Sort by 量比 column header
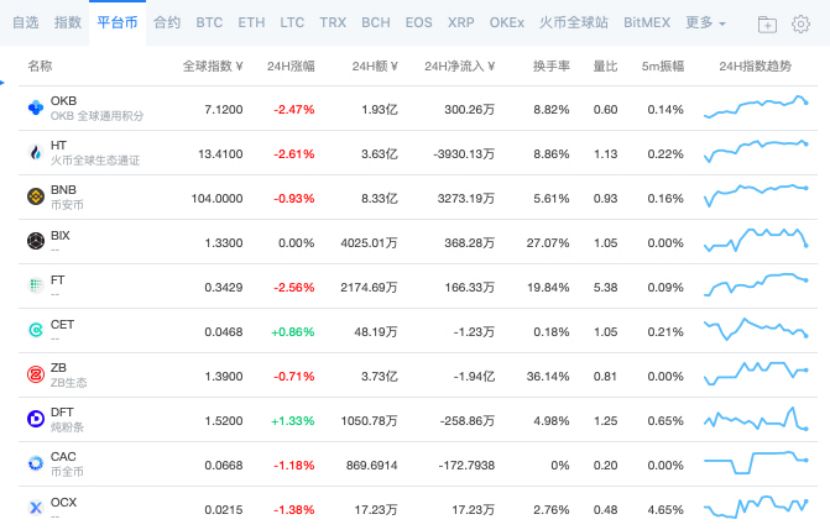 point(605,66)
